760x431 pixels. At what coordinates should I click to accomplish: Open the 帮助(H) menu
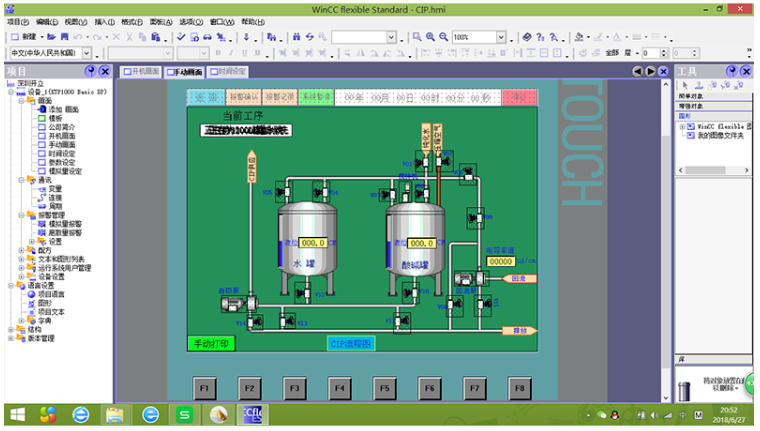tap(253, 22)
